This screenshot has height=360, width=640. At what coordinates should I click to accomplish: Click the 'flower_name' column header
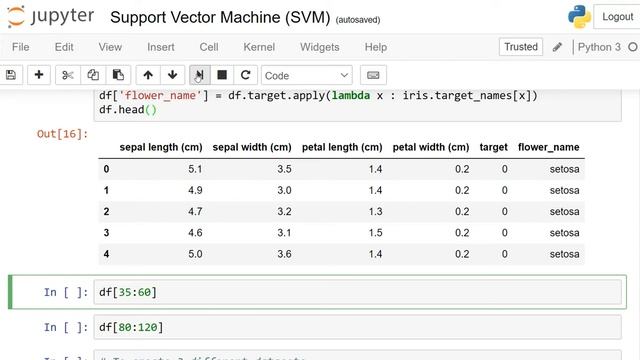[x=549, y=147]
